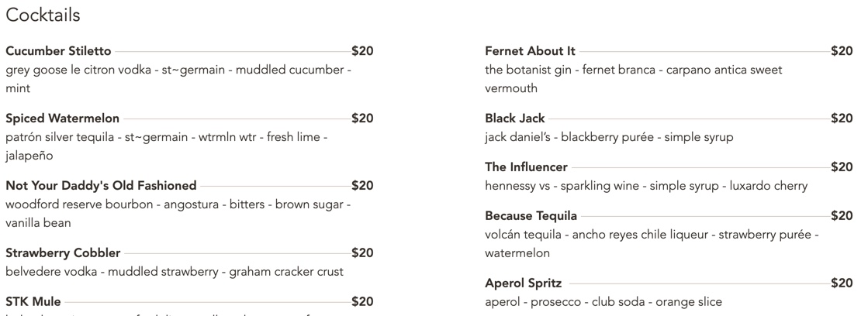Screen dimensions: 868x316
Task: Click the Black Jack ingredients description
Action: click(x=610, y=138)
